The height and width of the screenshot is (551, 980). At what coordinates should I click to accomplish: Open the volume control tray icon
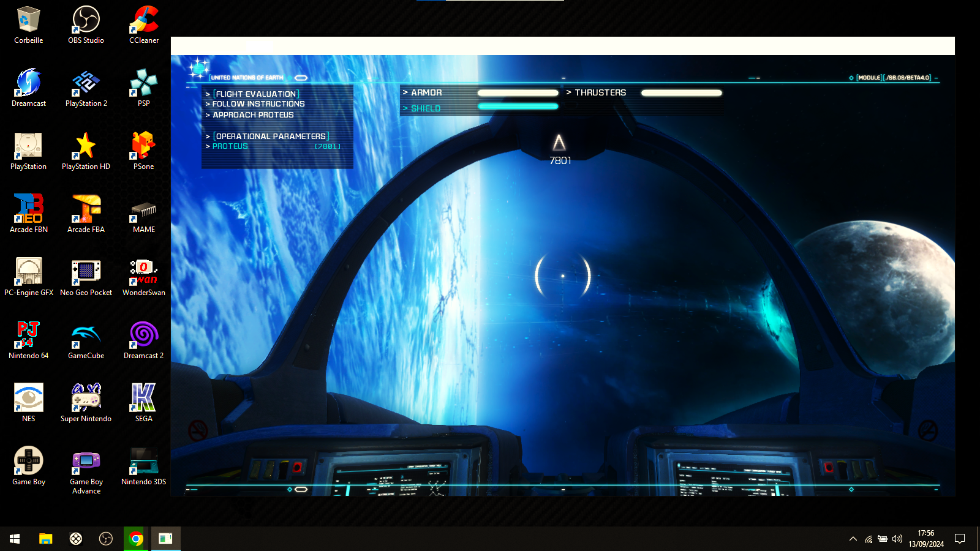tap(897, 539)
